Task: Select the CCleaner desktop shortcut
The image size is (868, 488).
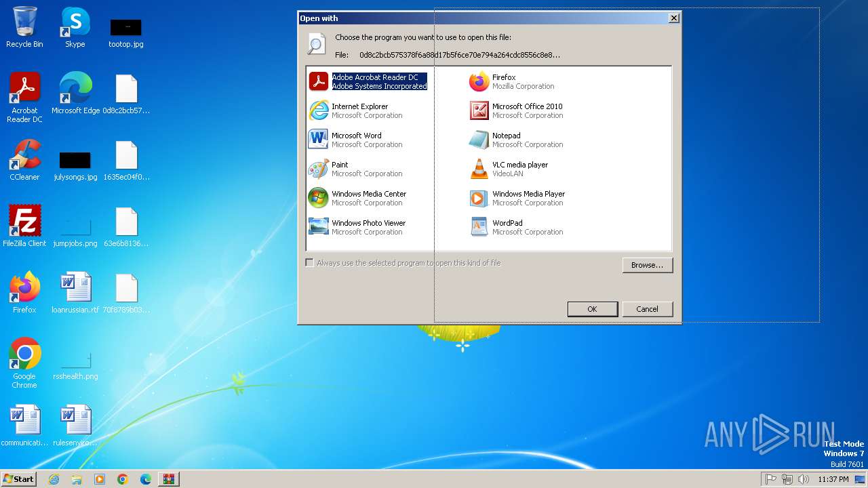Action: [24, 160]
